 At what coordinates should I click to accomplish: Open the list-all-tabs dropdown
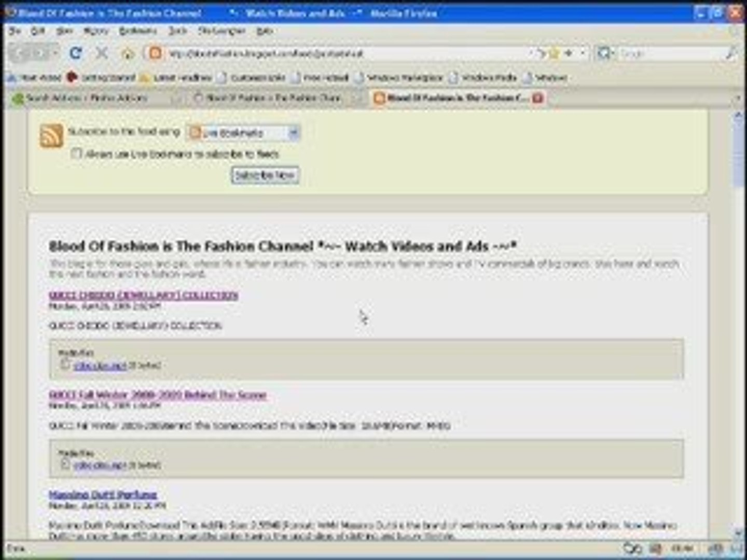pyautogui.click(x=737, y=98)
